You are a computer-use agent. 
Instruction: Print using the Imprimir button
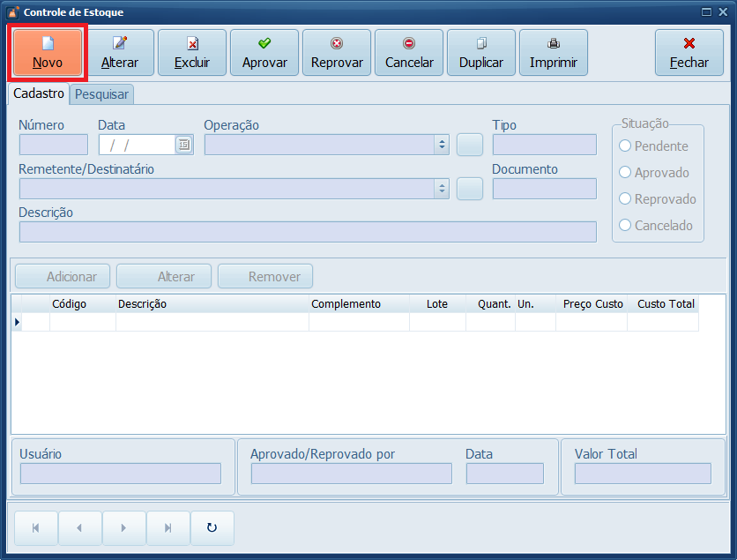[554, 53]
